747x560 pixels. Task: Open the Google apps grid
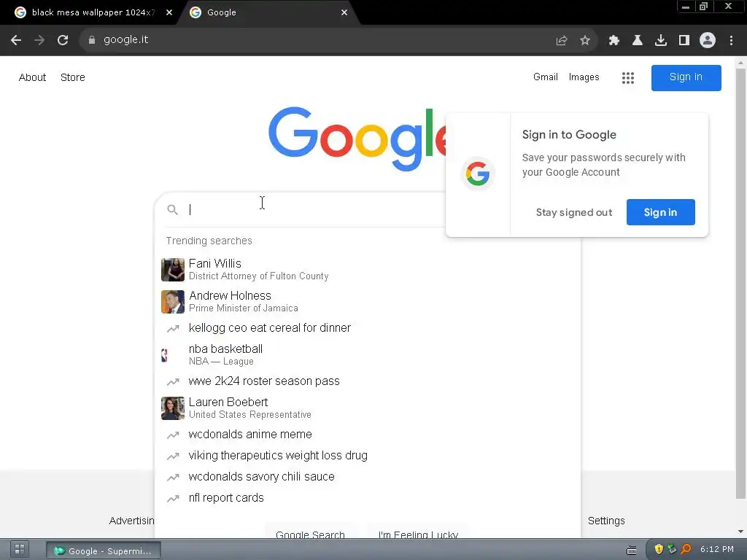click(628, 77)
